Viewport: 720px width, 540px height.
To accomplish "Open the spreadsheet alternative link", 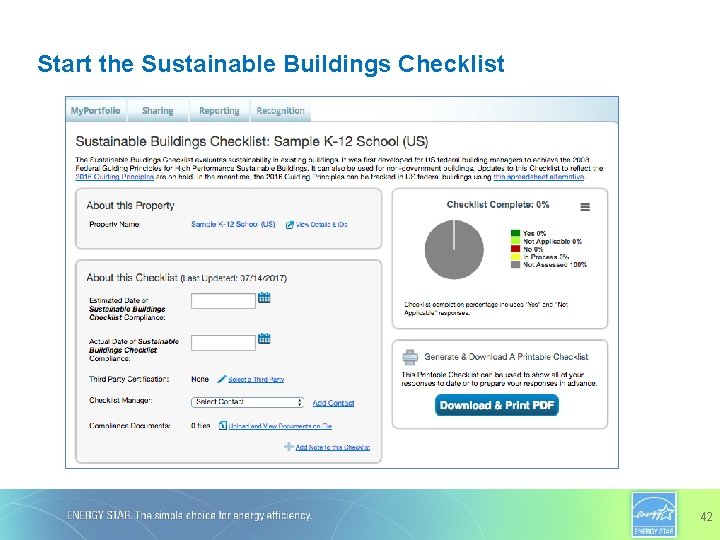I will [x=539, y=177].
